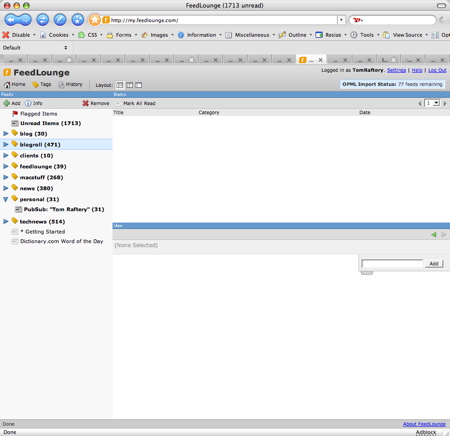The width and height of the screenshot is (450, 436).
Task: Go to next items page arrow
Action: point(445,103)
